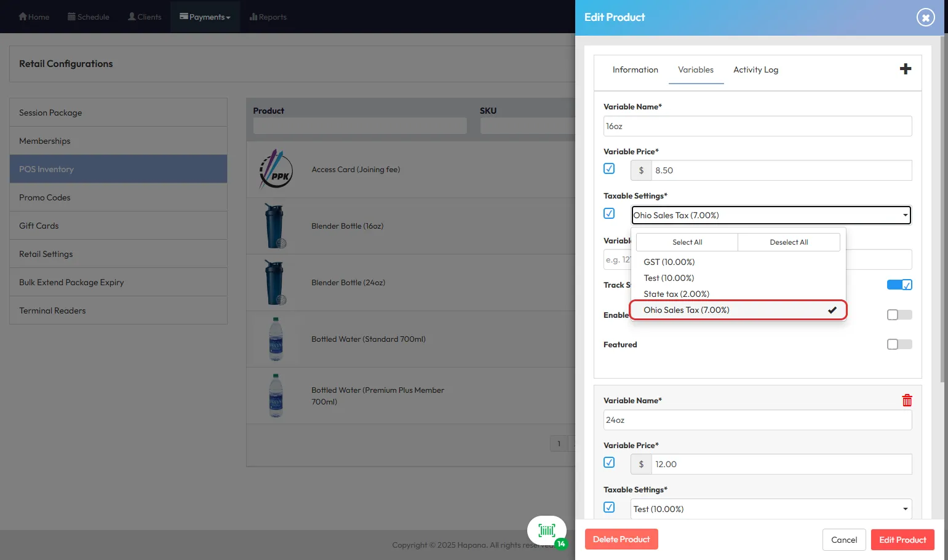The height and width of the screenshot is (560, 948).
Task: Open the Activity Log tab
Action: click(755, 70)
